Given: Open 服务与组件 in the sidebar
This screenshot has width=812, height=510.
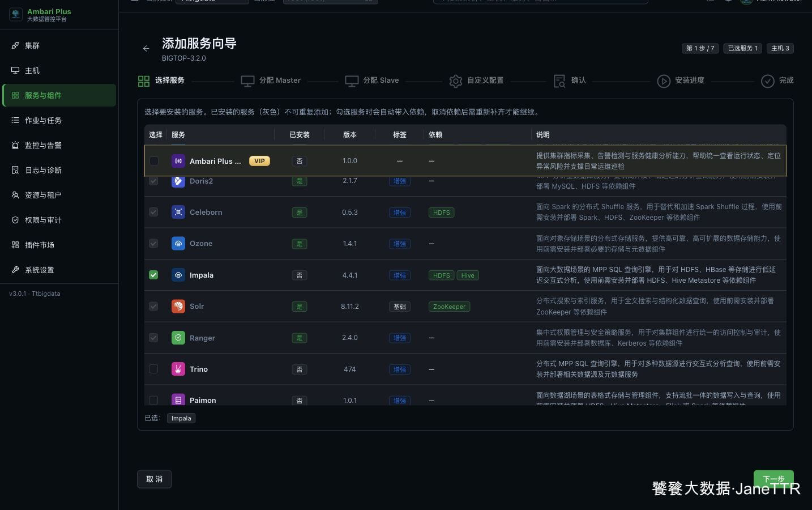Looking at the screenshot, I should tap(59, 95).
